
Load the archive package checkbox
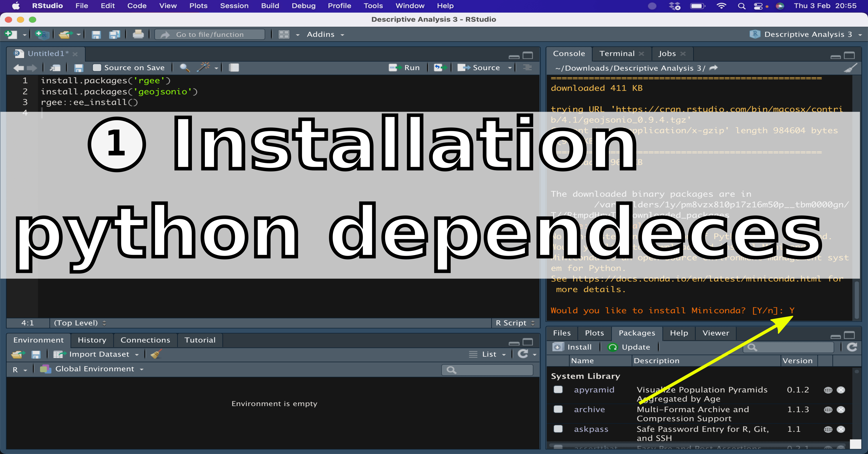tap(558, 409)
